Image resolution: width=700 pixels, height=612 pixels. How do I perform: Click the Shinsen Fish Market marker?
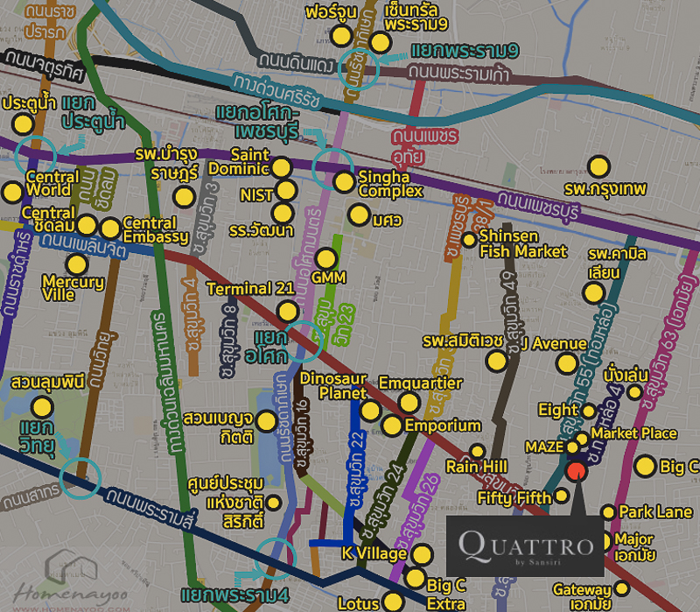pos(469,239)
